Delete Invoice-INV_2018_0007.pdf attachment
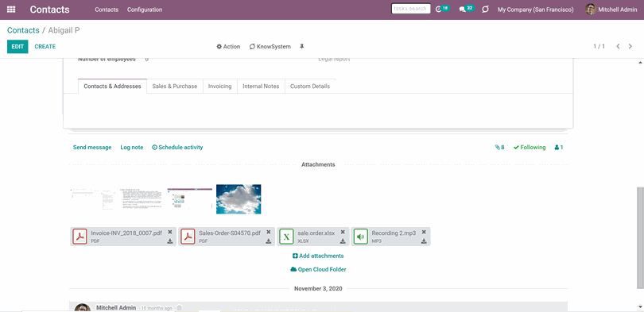Viewport: 644px width, 312px height. point(170,232)
